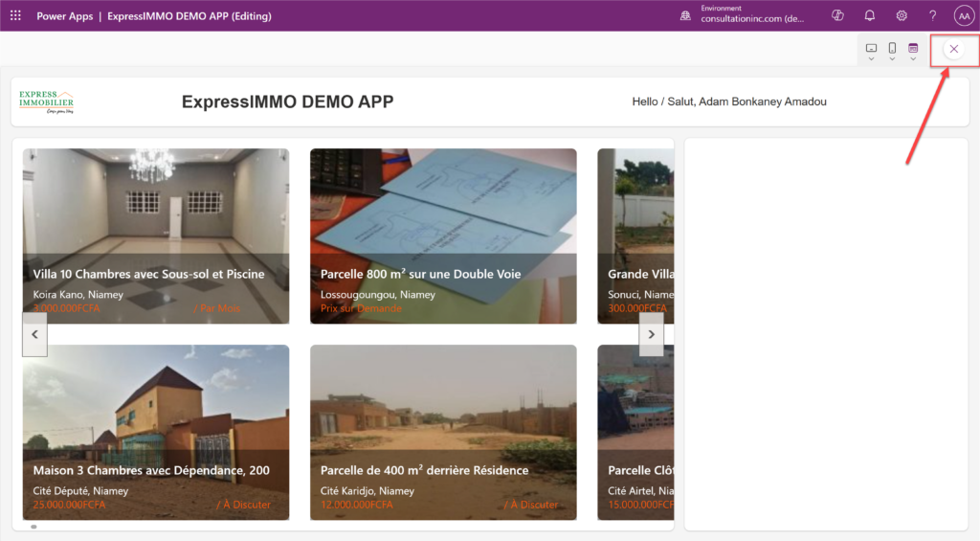Click the environment globe icon

pyautogui.click(x=685, y=15)
